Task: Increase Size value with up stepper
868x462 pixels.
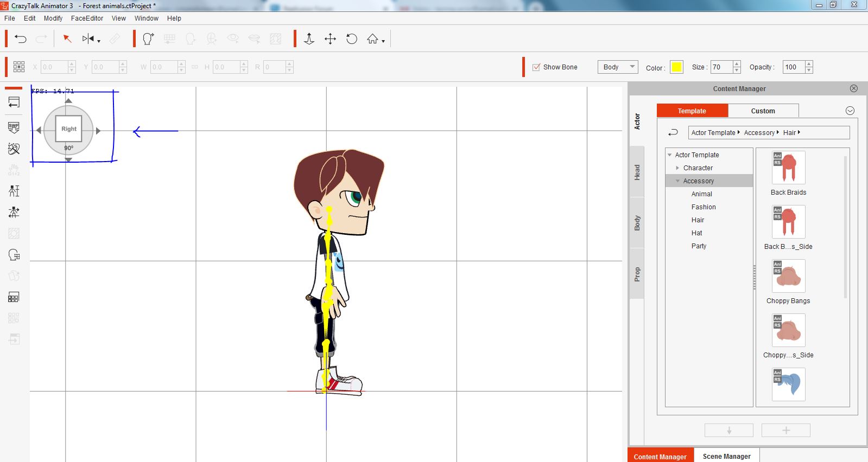Action: click(737, 64)
